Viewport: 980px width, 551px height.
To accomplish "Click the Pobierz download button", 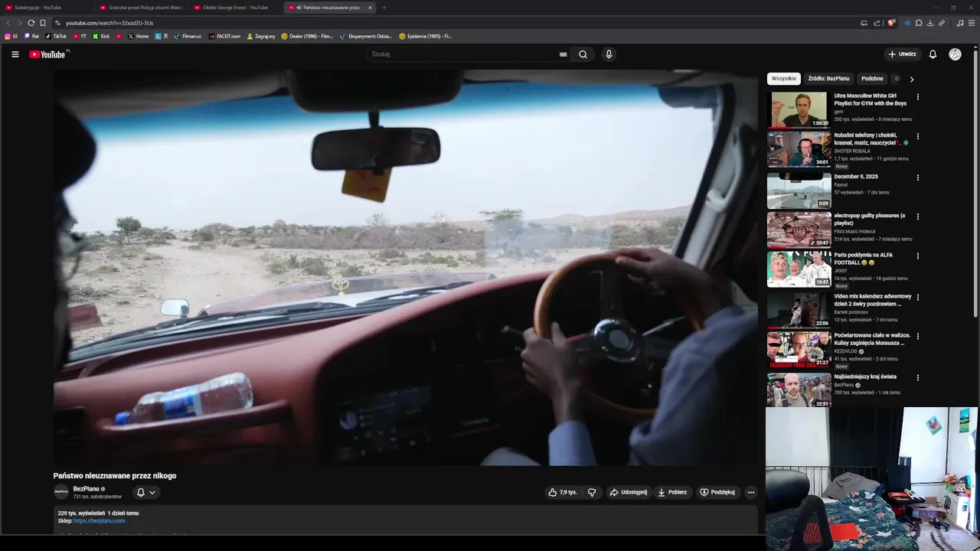I will click(672, 492).
